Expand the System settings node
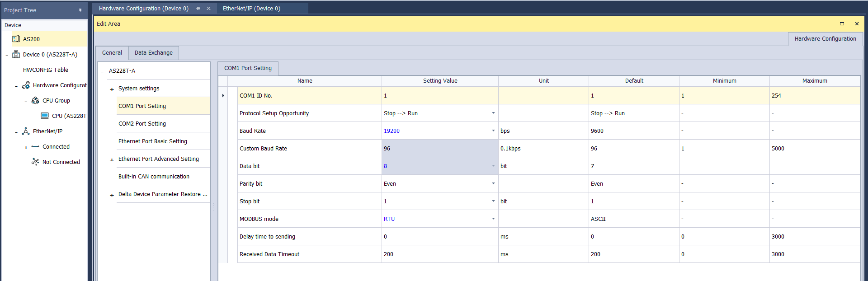The image size is (868, 281). pos(112,89)
